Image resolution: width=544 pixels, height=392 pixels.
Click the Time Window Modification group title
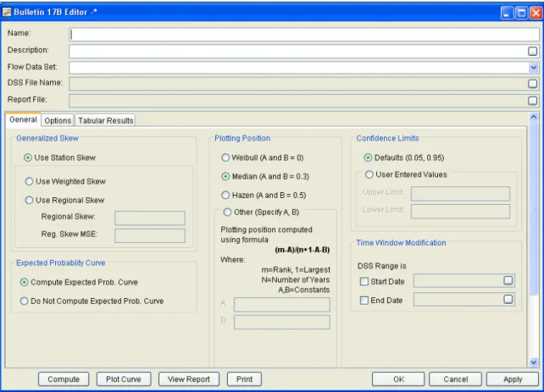coord(401,243)
